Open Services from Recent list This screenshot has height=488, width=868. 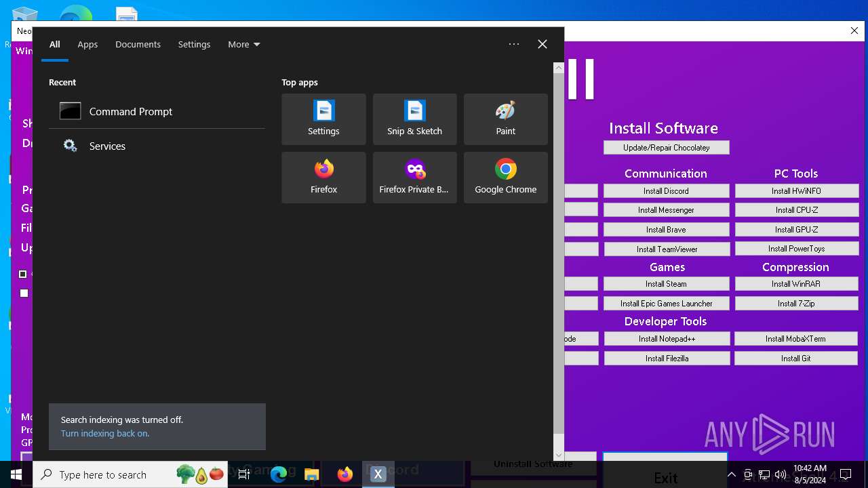pos(157,146)
